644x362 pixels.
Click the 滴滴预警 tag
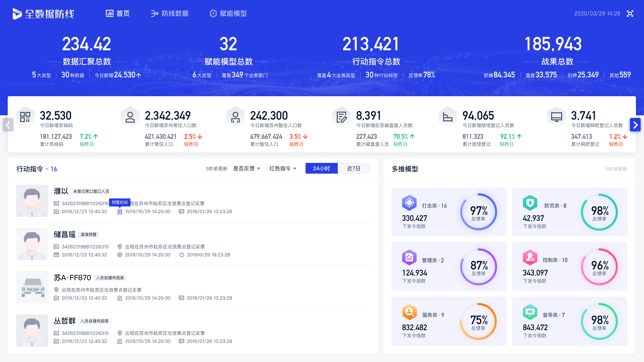click(89, 235)
